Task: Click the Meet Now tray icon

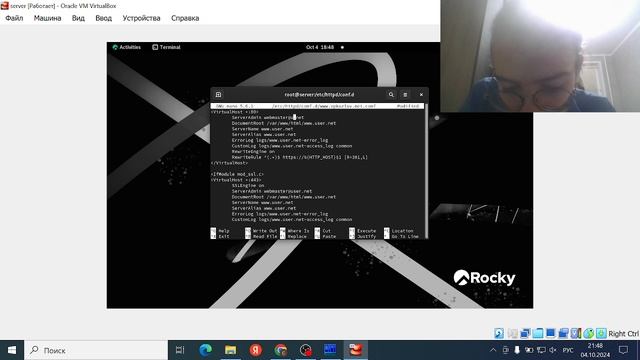Action: (x=505, y=350)
